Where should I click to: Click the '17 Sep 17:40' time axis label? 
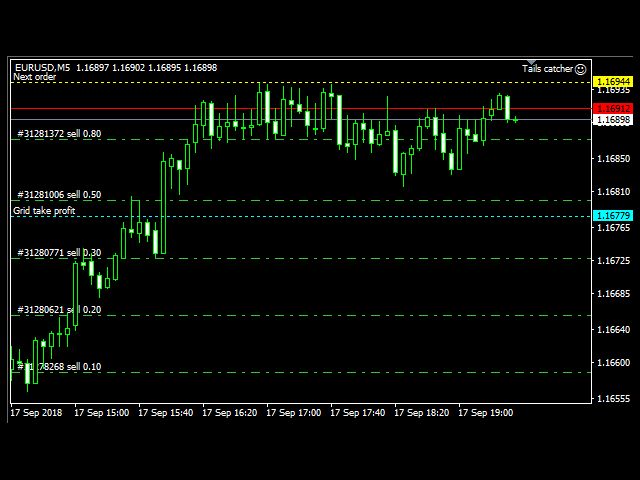click(x=358, y=413)
